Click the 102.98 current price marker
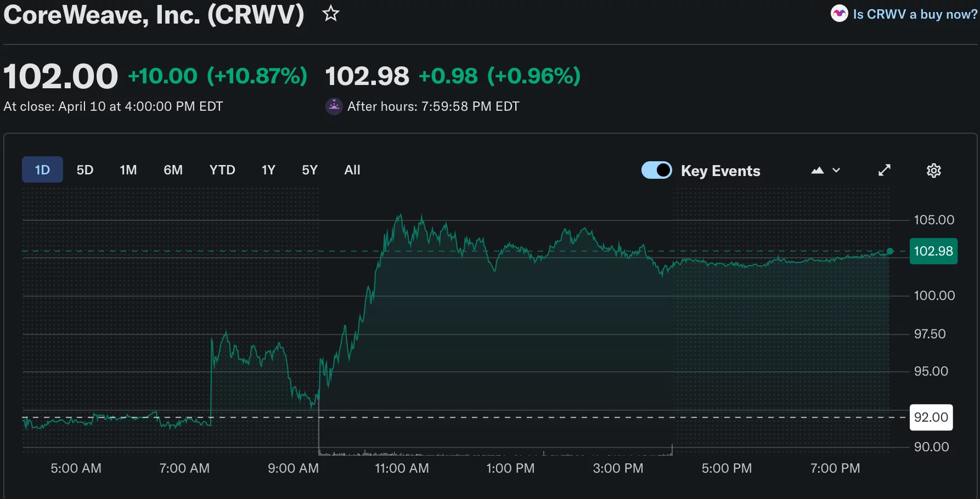980x499 pixels. 933,251
